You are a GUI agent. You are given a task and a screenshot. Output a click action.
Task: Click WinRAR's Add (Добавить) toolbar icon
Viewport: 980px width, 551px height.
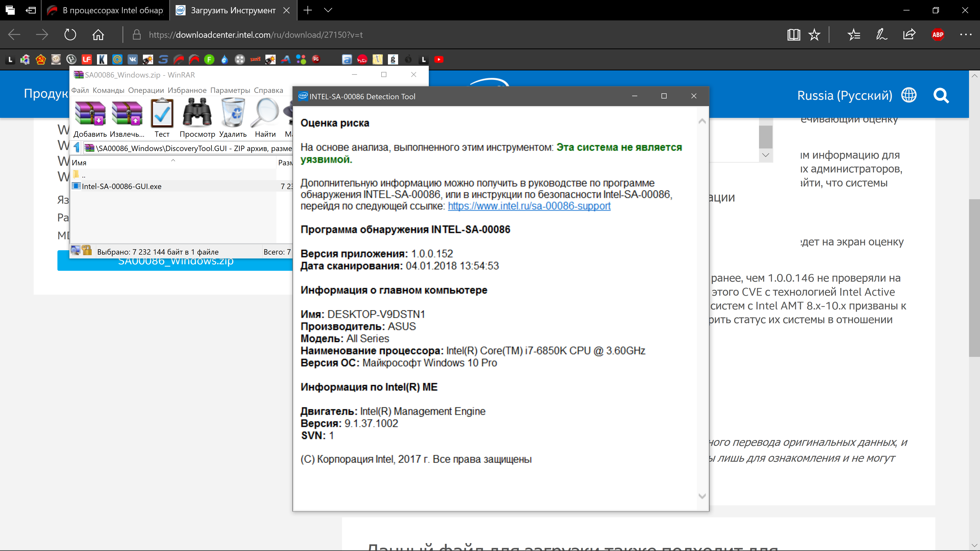point(90,114)
